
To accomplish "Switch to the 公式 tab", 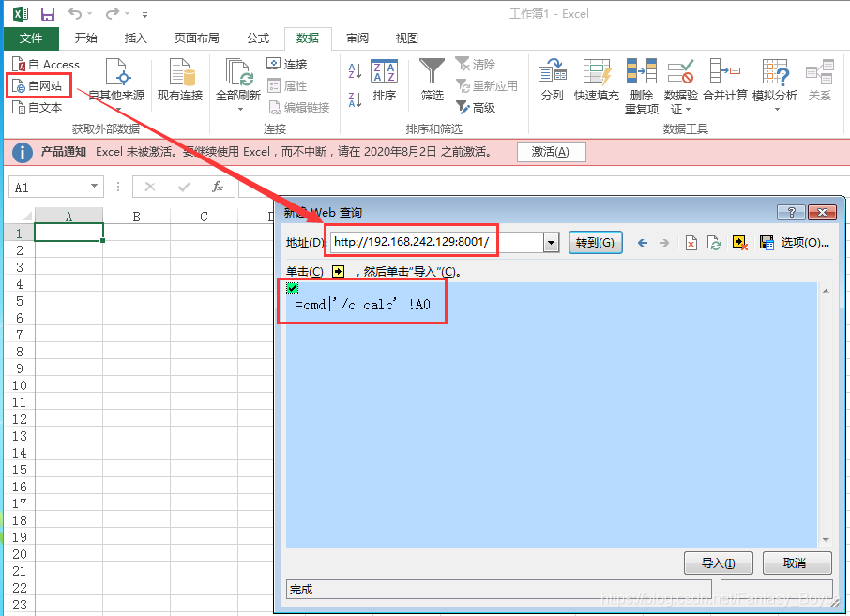I will tap(258, 38).
